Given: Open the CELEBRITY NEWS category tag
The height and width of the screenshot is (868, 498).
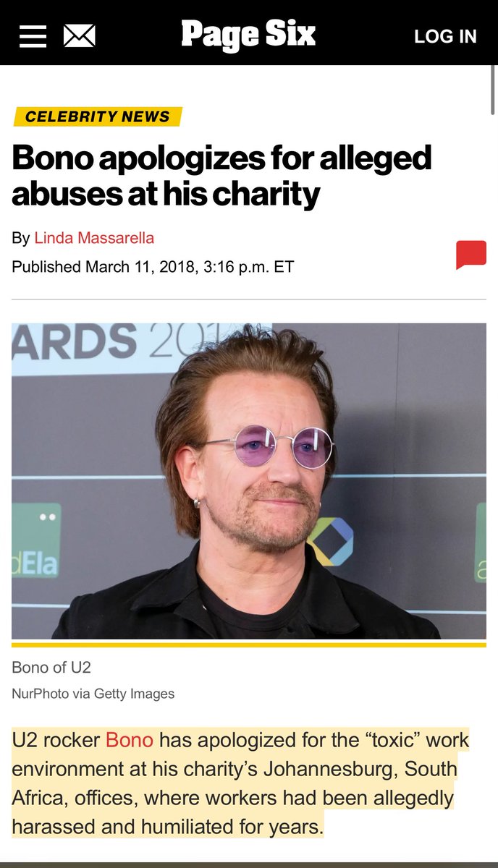Looking at the screenshot, I should (98, 116).
